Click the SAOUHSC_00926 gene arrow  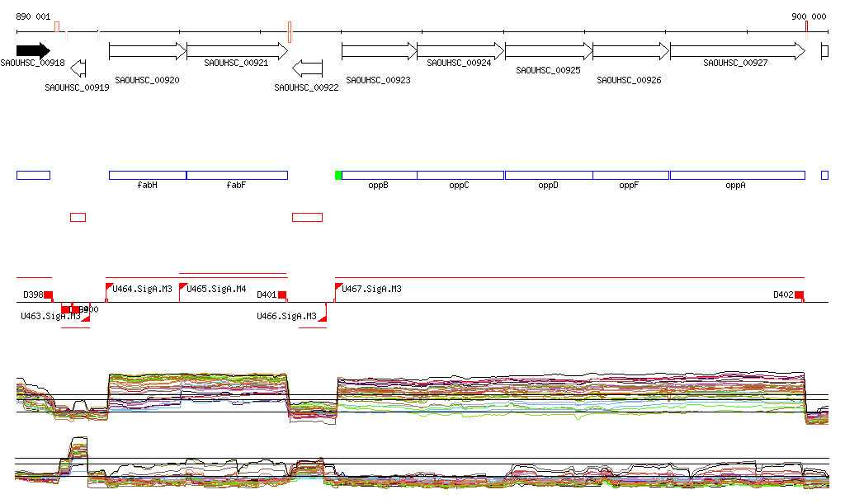630,51
